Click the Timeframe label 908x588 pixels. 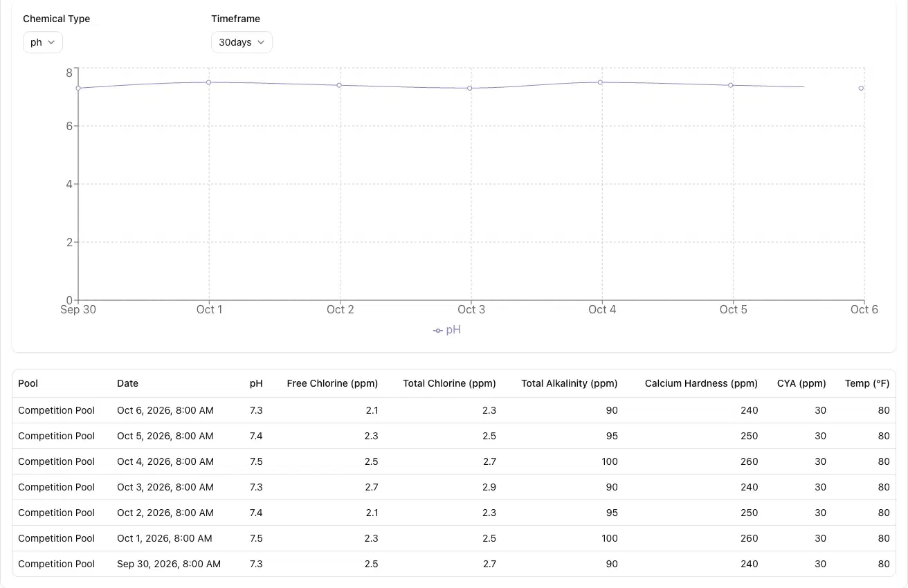point(236,19)
